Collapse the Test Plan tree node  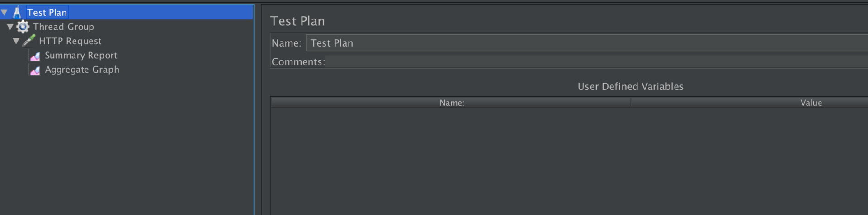5,13
